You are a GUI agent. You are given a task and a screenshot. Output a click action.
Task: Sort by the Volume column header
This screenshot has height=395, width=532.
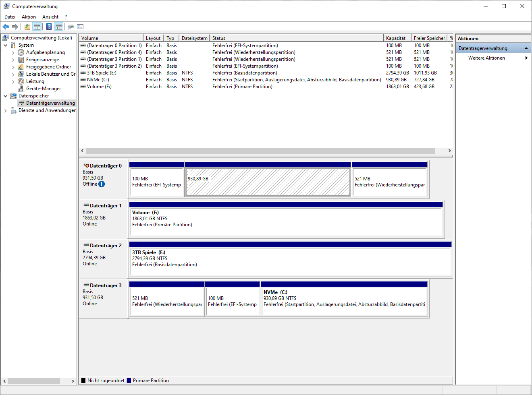tap(111, 38)
